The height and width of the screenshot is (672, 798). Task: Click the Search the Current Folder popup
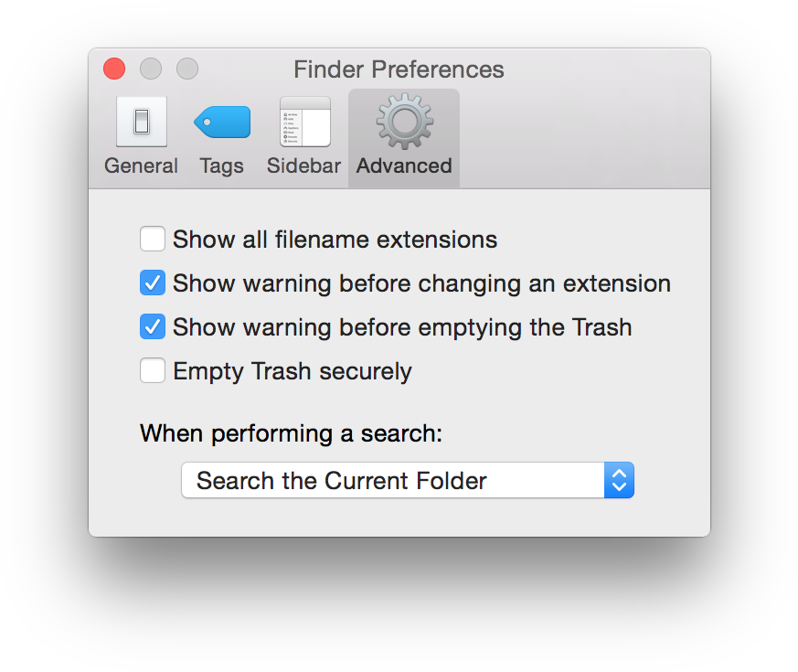tap(408, 480)
